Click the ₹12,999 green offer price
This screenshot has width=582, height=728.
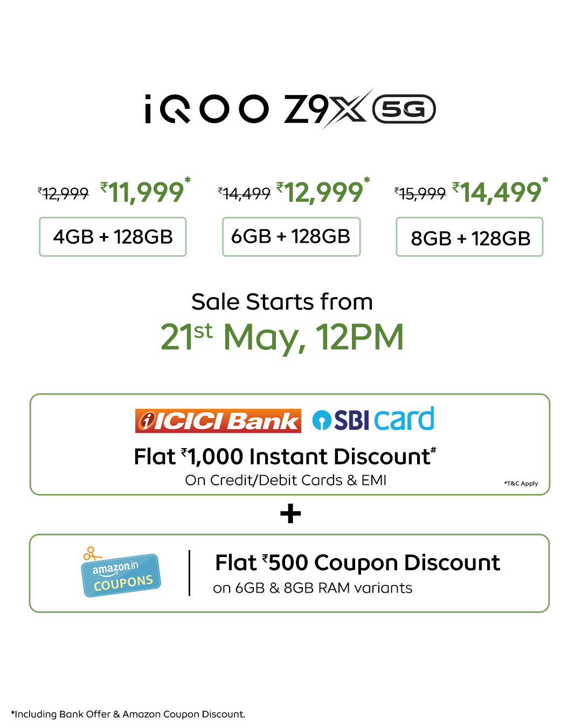pos(323,192)
